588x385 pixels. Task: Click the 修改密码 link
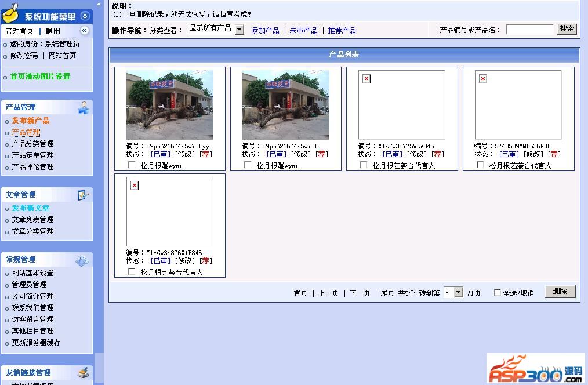(24, 56)
